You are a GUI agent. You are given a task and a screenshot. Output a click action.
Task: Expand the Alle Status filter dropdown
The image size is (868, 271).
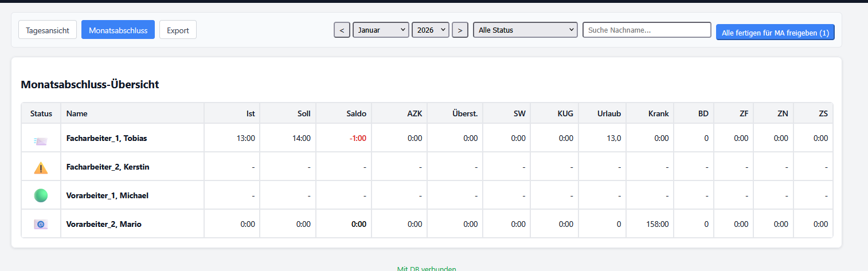(525, 30)
